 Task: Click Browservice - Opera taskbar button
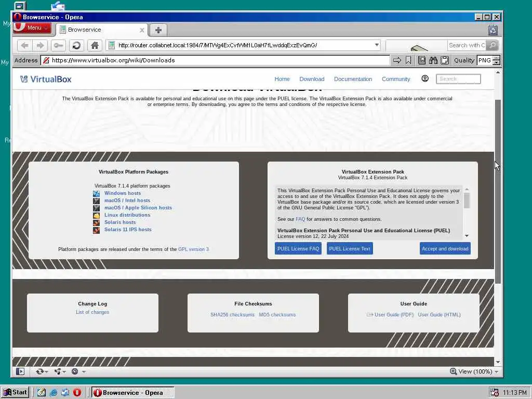point(132,393)
